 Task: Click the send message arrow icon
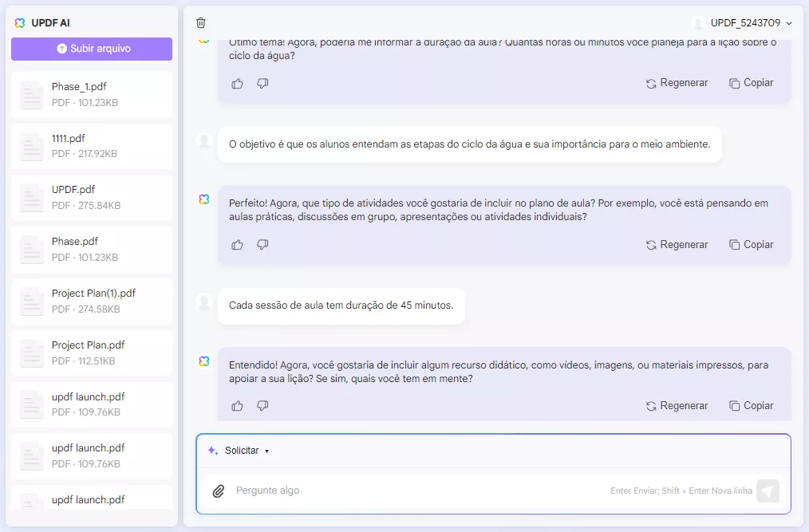click(767, 491)
